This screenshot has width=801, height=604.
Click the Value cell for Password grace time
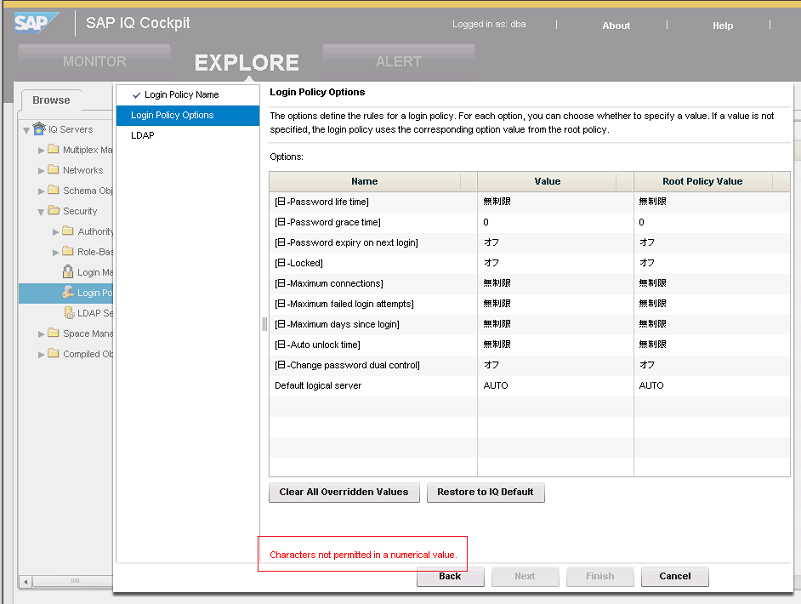tap(555, 222)
